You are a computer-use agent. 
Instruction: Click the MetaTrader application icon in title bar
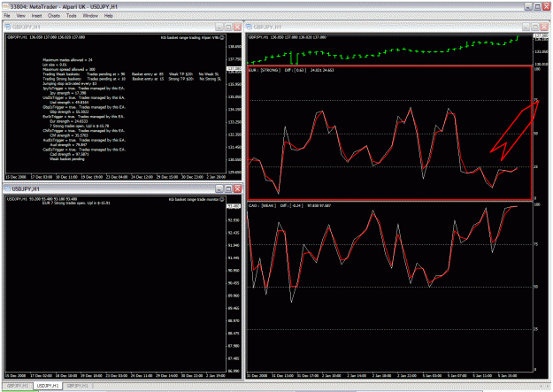coord(5,6)
